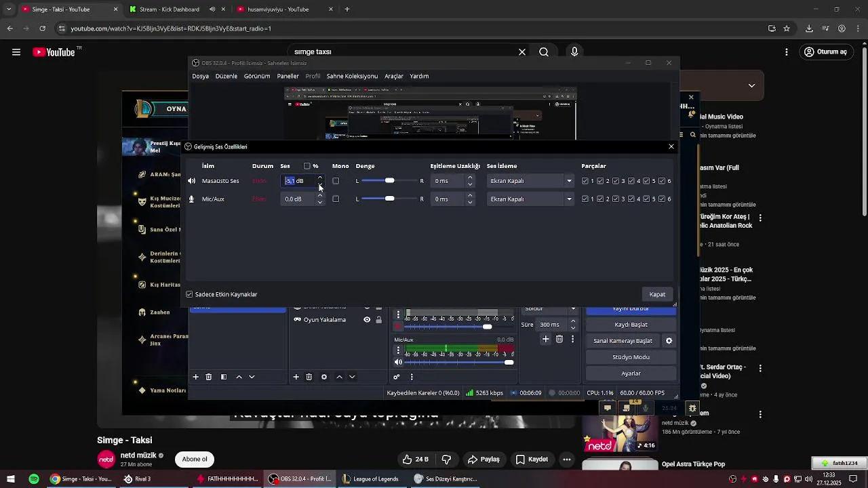
Task: Click Abone ol subscribe button
Action: [195, 460]
